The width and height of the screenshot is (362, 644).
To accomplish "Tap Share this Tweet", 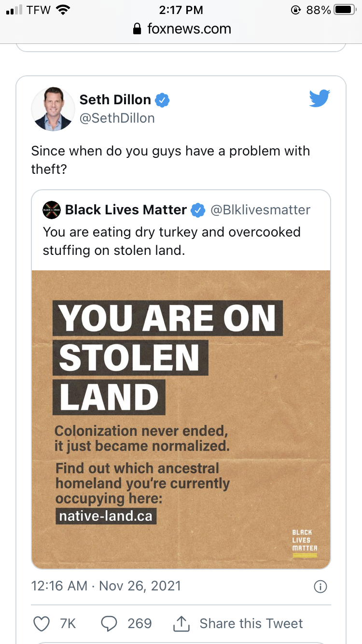I will click(251, 623).
